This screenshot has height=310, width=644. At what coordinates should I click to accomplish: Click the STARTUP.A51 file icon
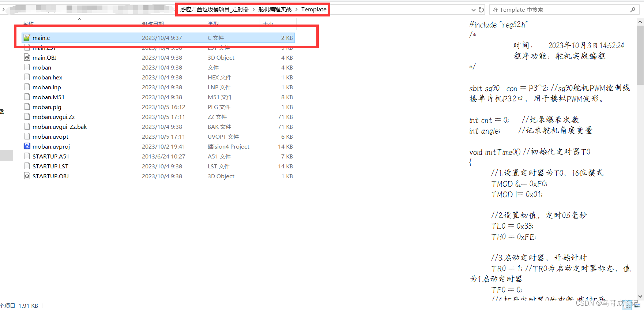(x=27, y=156)
